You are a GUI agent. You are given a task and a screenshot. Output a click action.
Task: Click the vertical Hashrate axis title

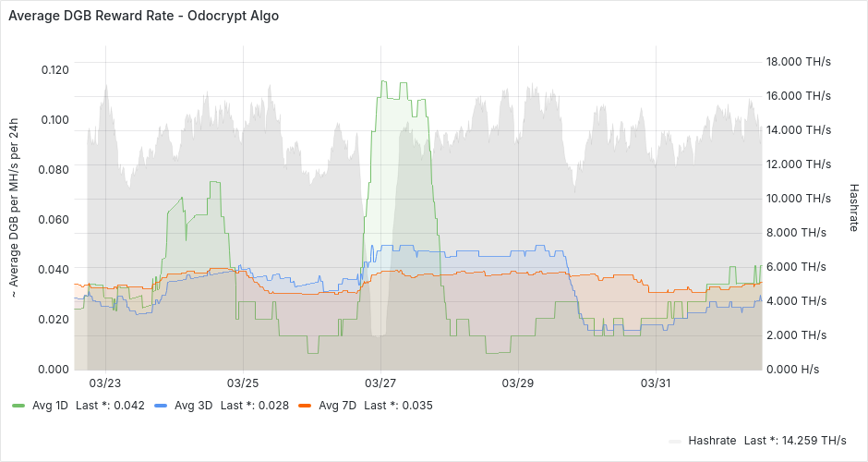coord(853,207)
